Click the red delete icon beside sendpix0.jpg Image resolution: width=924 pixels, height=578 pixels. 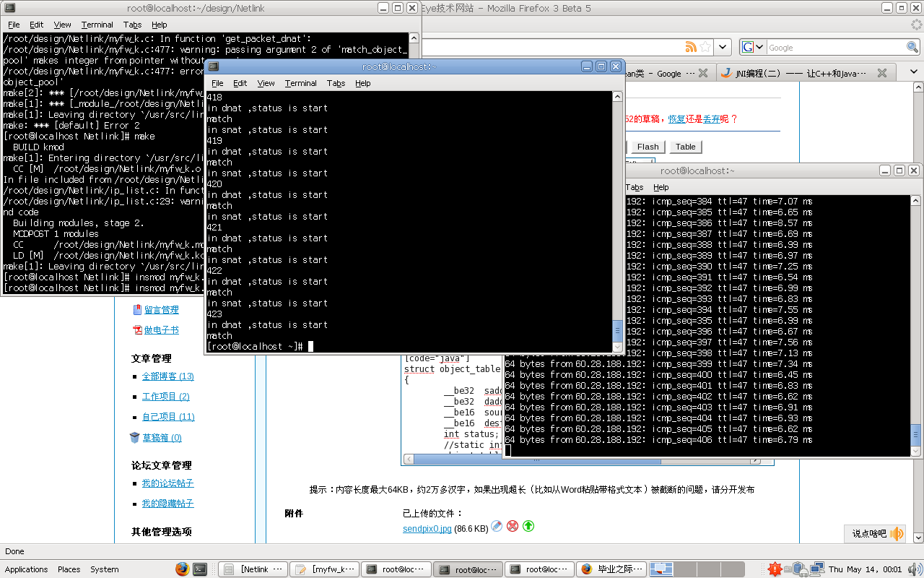coord(513,526)
